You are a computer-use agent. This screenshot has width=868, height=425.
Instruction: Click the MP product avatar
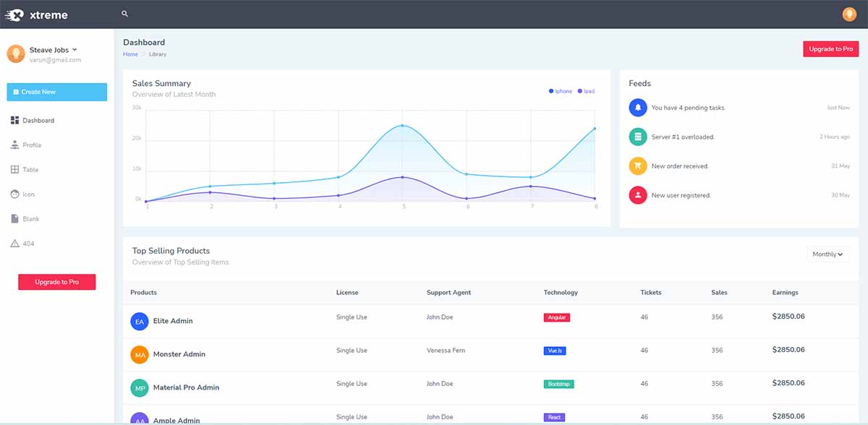[x=140, y=387]
